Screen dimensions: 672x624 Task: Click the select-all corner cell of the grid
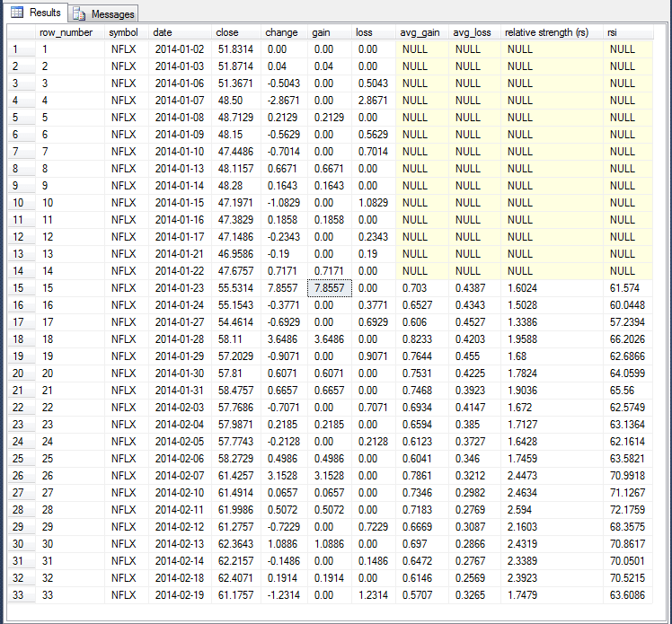pyautogui.click(x=21, y=32)
